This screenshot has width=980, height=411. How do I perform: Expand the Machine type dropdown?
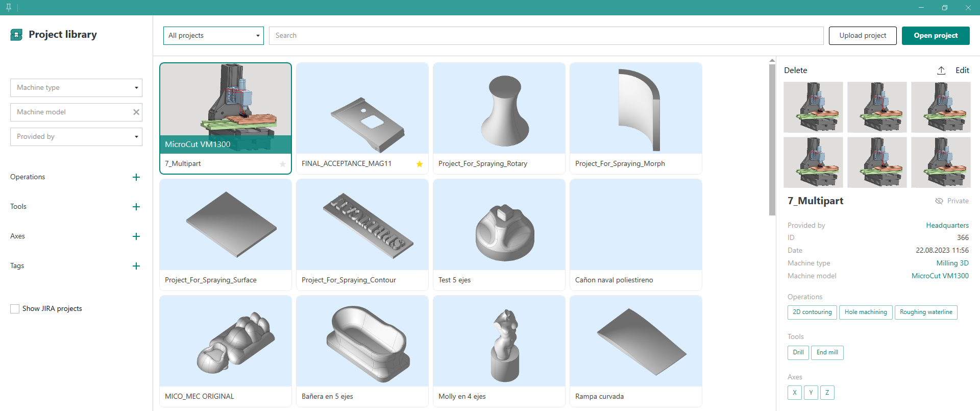point(76,88)
